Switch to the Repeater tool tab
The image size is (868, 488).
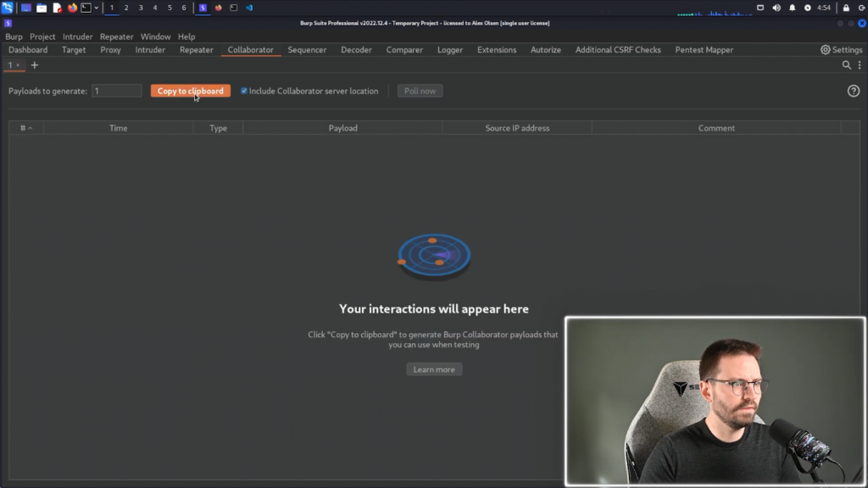(x=196, y=50)
